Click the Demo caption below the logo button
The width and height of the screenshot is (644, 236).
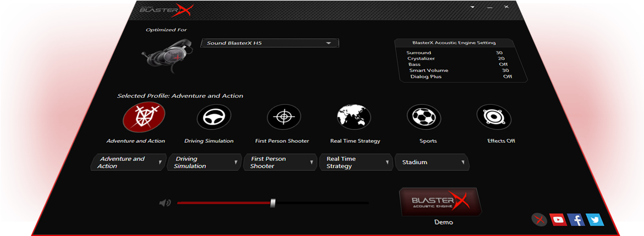tap(444, 222)
